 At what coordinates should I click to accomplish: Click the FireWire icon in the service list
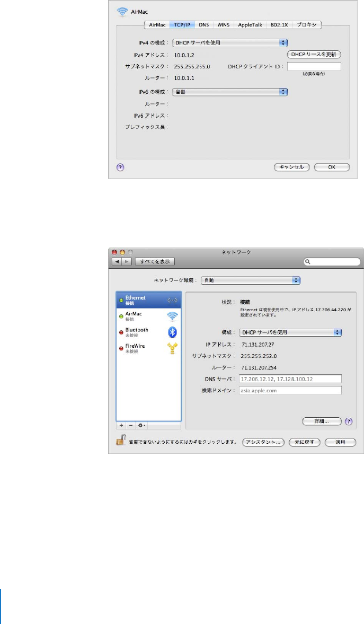point(172,349)
